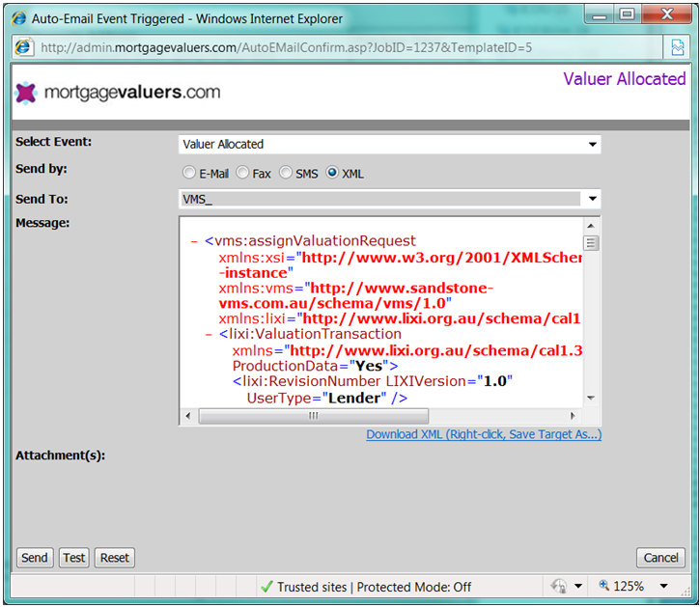Minimize the Internet Explorer window
Image resolution: width=700 pixels, height=607 pixels.
pos(600,15)
